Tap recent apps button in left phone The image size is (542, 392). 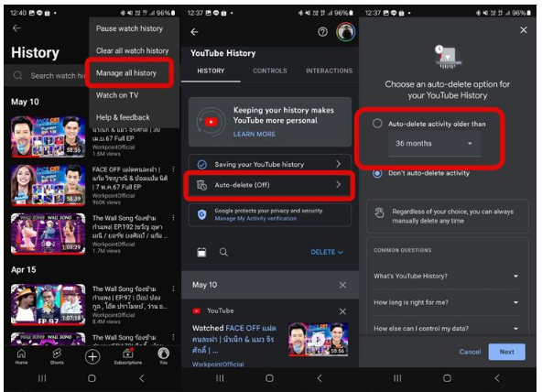click(x=42, y=378)
